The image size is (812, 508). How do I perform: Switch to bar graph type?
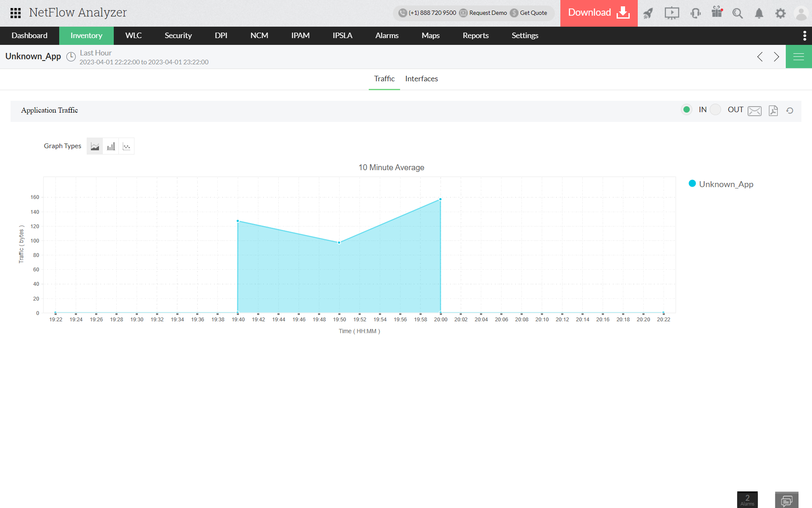click(111, 146)
